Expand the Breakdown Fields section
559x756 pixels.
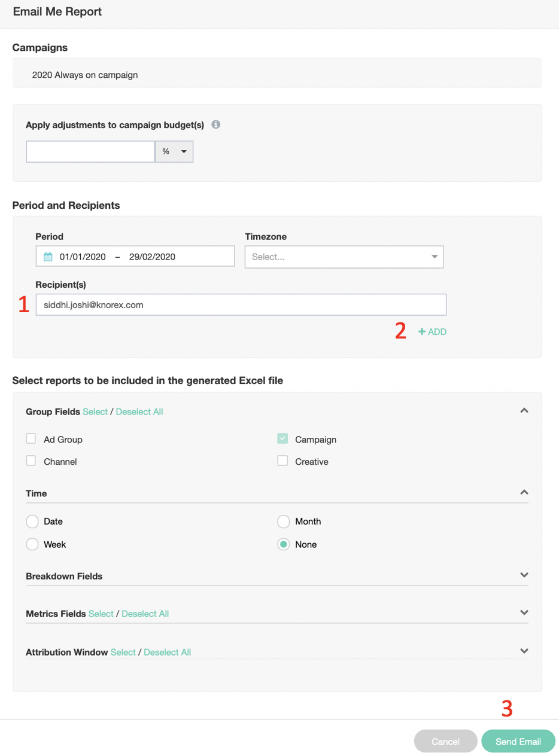[x=524, y=575]
